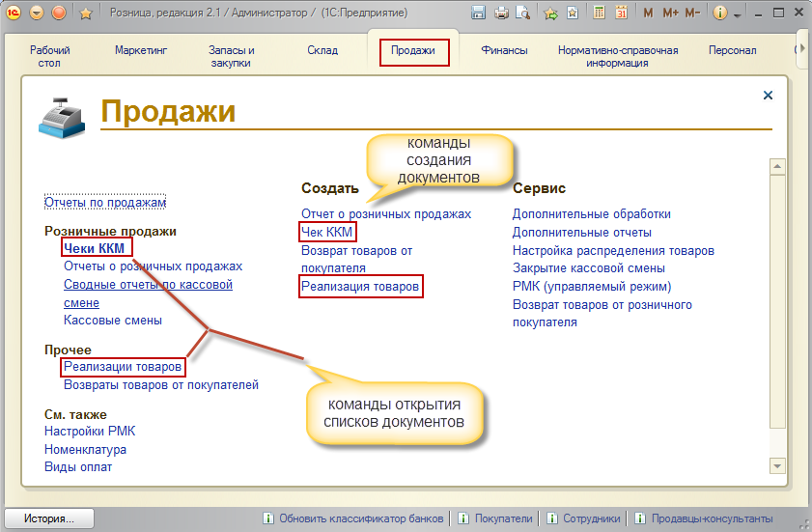Open the Маркетинг section
Image resolution: width=812 pixels, height=532 pixels.
(x=141, y=50)
